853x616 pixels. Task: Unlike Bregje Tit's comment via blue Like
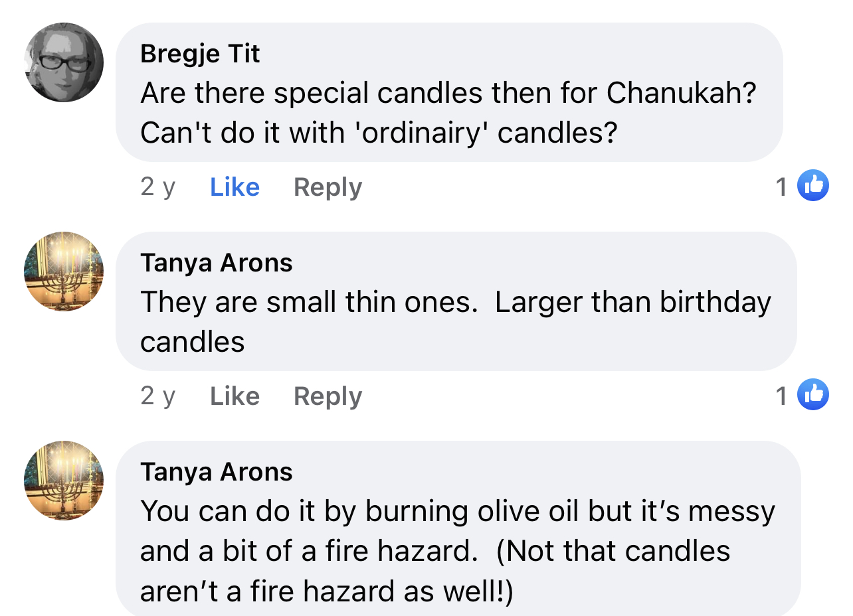pyautogui.click(x=235, y=187)
